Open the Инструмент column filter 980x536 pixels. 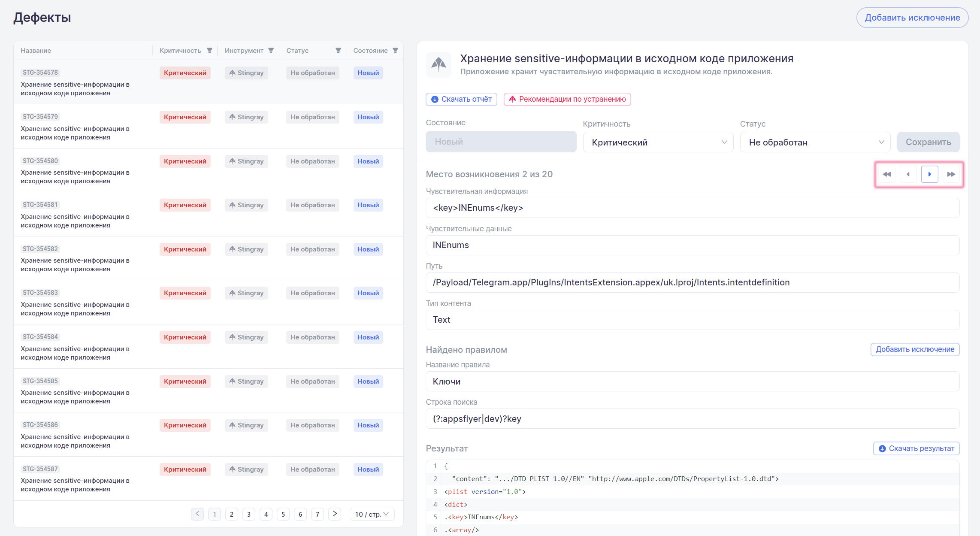[271, 51]
